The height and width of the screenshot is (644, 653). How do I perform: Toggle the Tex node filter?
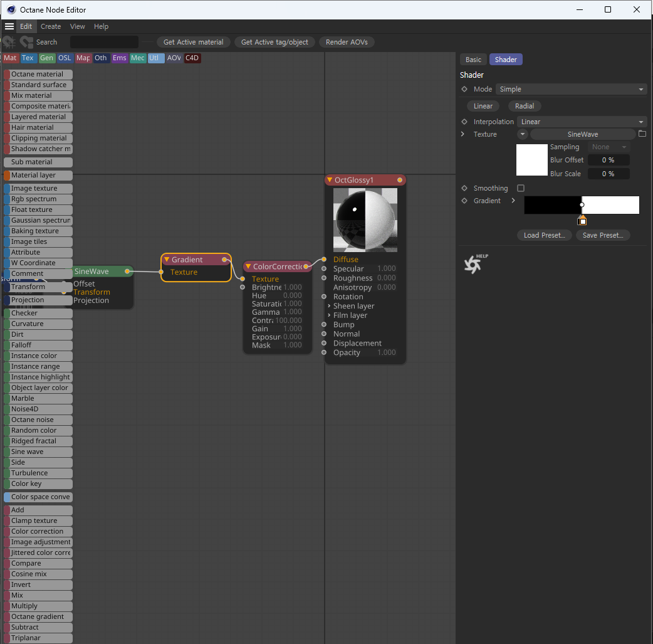(x=28, y=58)
